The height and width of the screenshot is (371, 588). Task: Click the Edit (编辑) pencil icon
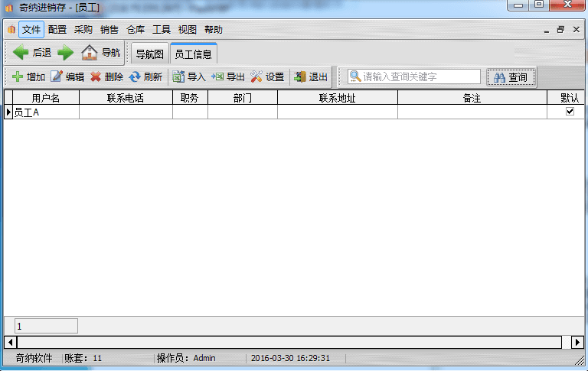pyautogui.click(x=57, y=77)
